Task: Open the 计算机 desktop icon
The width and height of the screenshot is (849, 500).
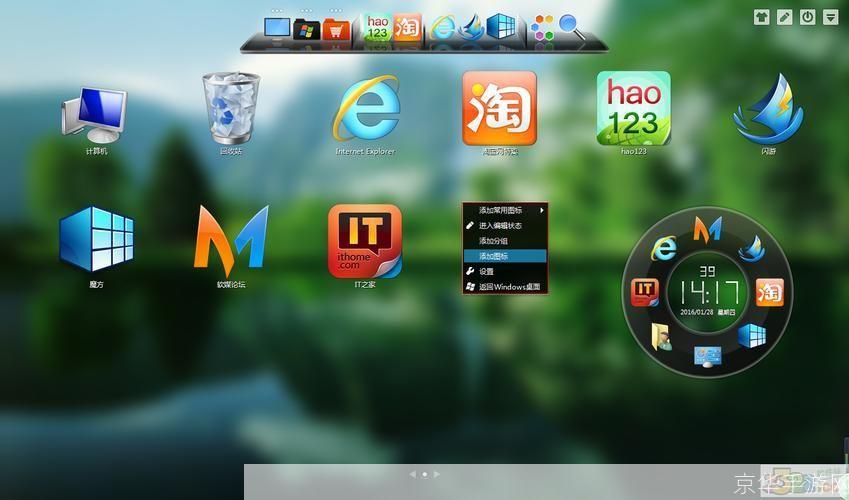Action: 96,115
